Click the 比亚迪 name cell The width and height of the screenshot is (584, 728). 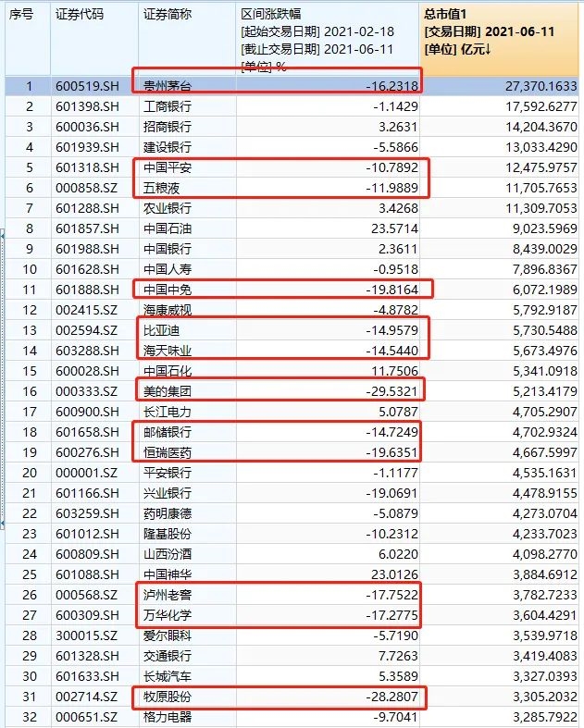161,330
